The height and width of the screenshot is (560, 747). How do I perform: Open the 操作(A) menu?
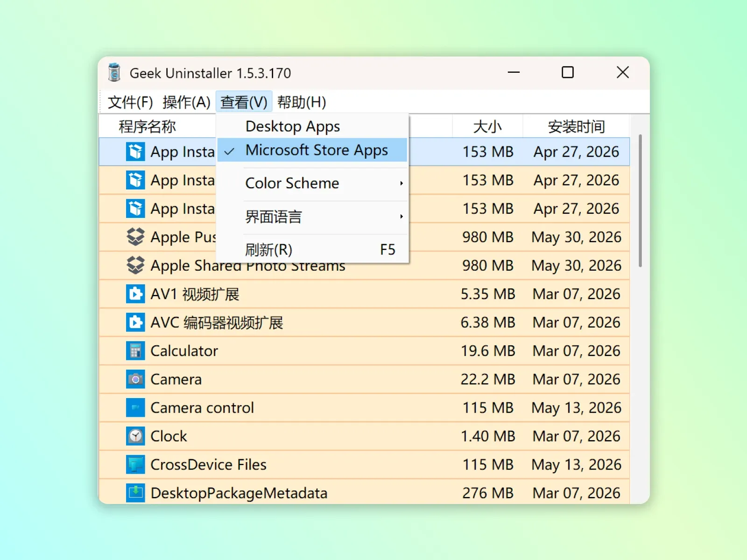coord(186,102)
